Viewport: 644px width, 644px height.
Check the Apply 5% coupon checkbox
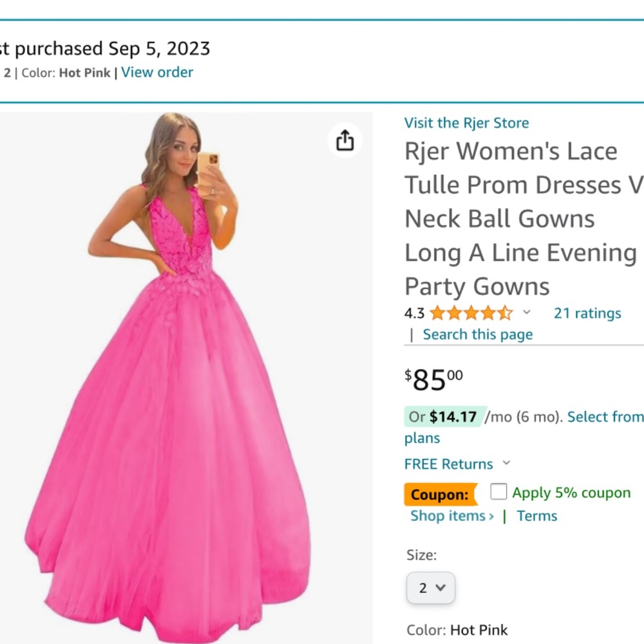click(x=498, y=492)
